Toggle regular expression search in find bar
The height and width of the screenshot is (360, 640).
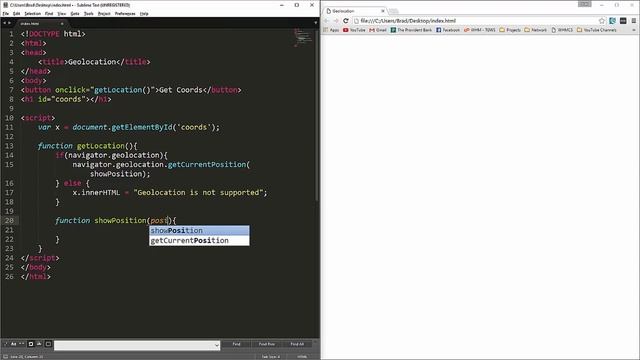click(6, 344)
